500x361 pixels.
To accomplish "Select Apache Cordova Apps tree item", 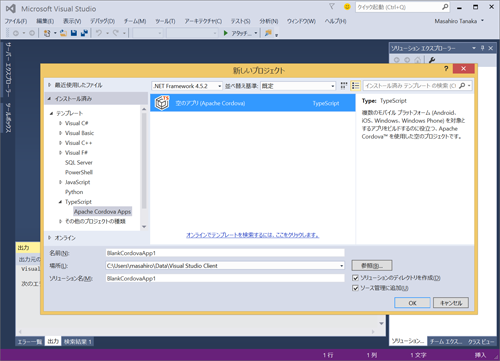I will (102, 212).
